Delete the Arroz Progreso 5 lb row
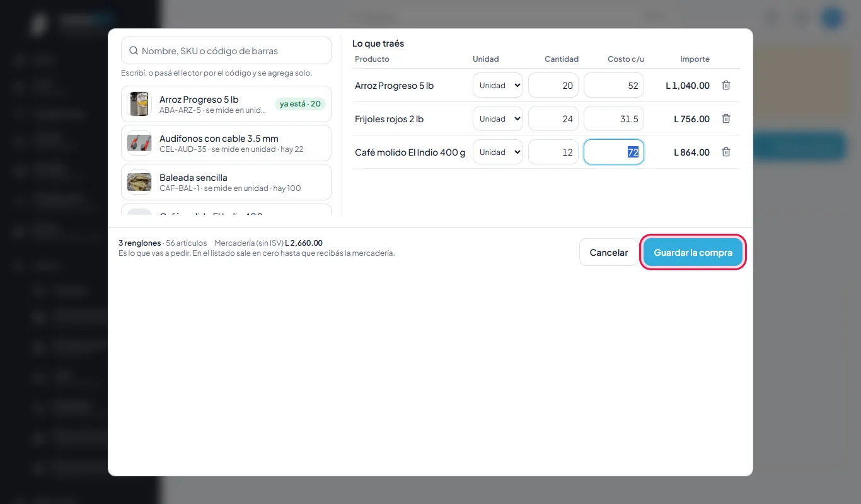 coord(726,85)
